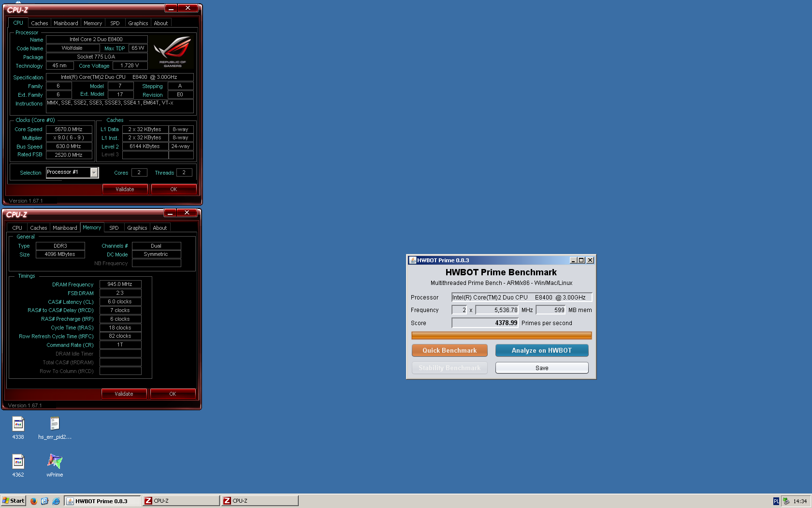Switch to first CPU-Z taskbar button

click(x=181, y=501)
